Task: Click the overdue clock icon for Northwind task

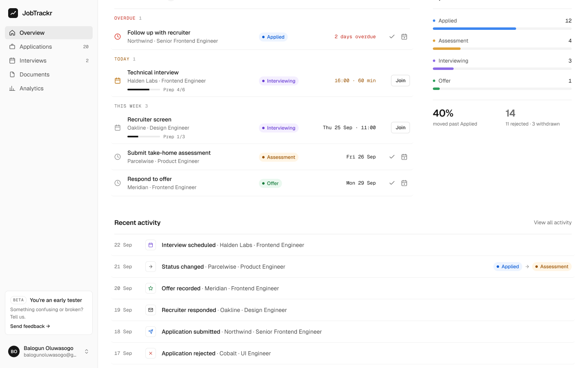Action: (118, 37)
